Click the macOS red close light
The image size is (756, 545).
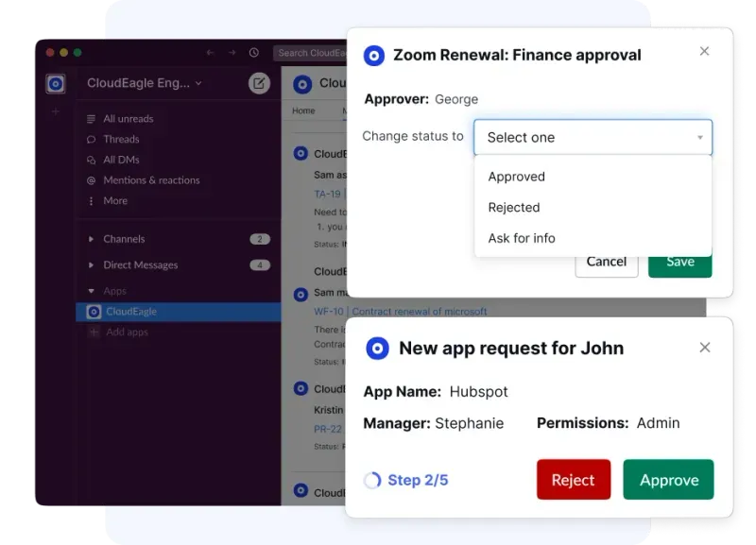[x=50, y=53]
